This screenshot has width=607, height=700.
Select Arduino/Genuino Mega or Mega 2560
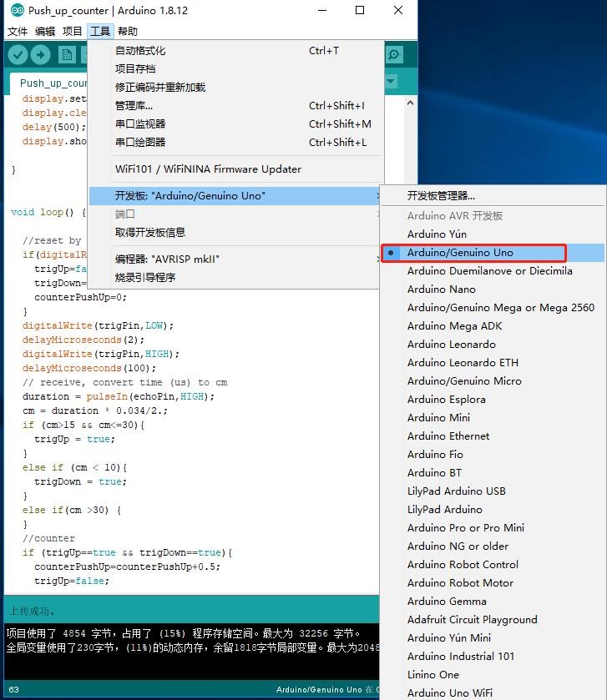[500, 308]
